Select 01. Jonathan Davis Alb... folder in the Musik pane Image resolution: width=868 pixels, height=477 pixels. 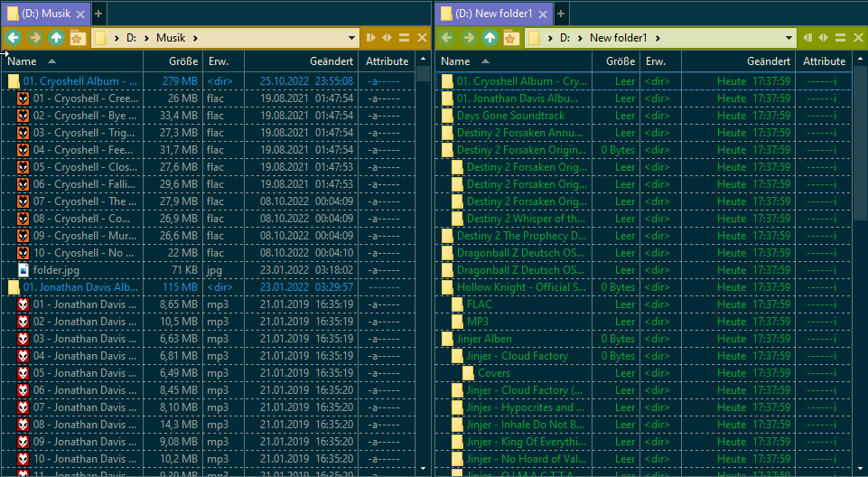pos(80,287)
